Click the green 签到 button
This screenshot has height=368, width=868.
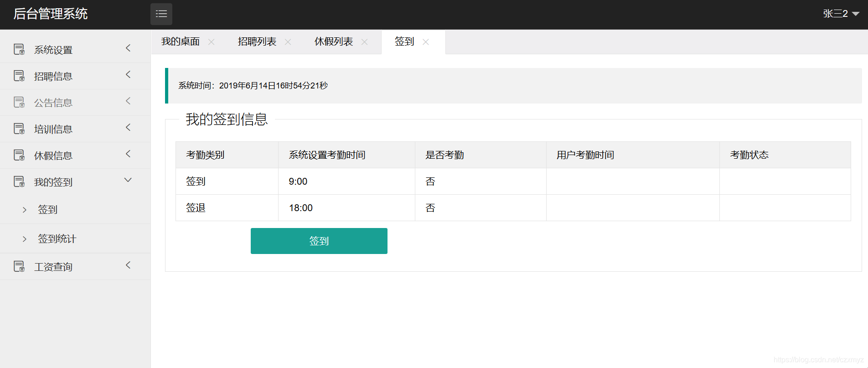(319, 241)
